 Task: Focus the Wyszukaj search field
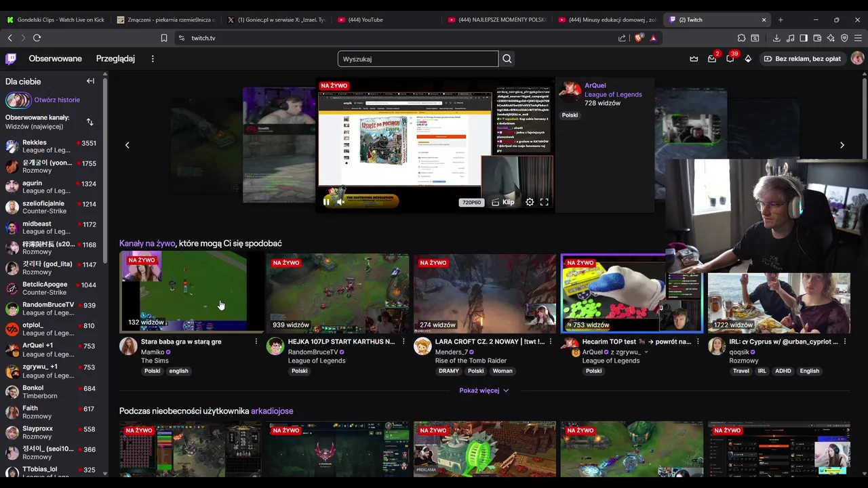(x=418, y=59)
